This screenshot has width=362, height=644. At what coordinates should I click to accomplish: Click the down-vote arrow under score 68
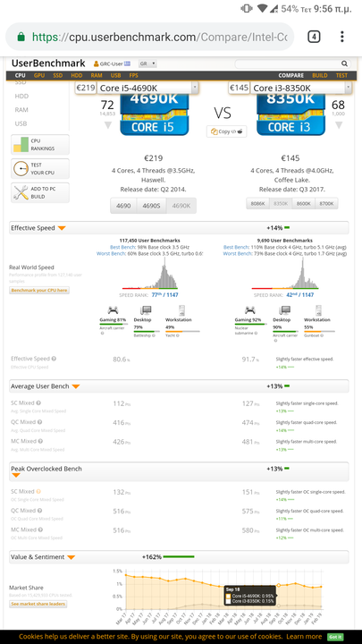(x=339, y=125)
